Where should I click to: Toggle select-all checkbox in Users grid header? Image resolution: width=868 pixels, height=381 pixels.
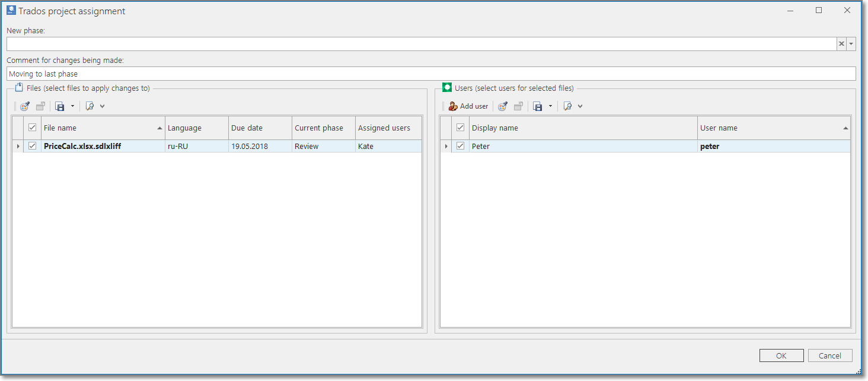460,128
